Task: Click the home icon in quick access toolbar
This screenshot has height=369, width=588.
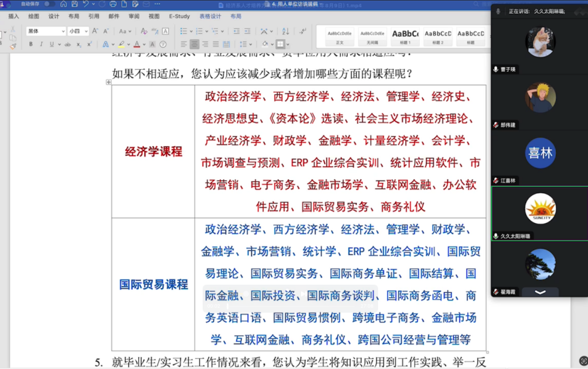Action: 63,4
